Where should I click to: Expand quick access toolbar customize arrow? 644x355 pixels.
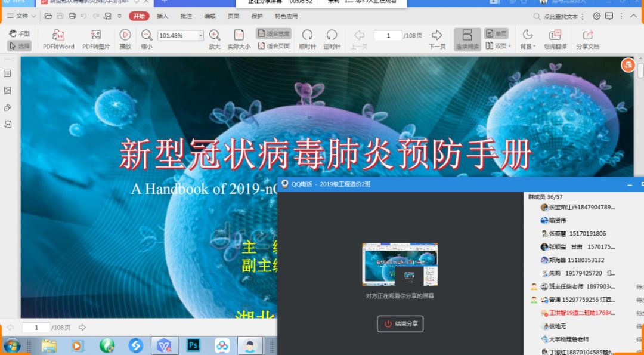[x=119, y=16]
